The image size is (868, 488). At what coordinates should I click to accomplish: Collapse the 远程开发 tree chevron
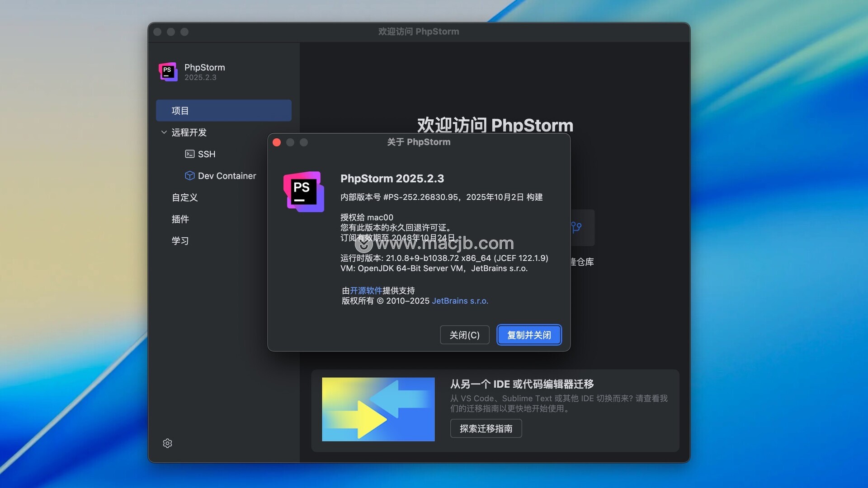[164, 132]
